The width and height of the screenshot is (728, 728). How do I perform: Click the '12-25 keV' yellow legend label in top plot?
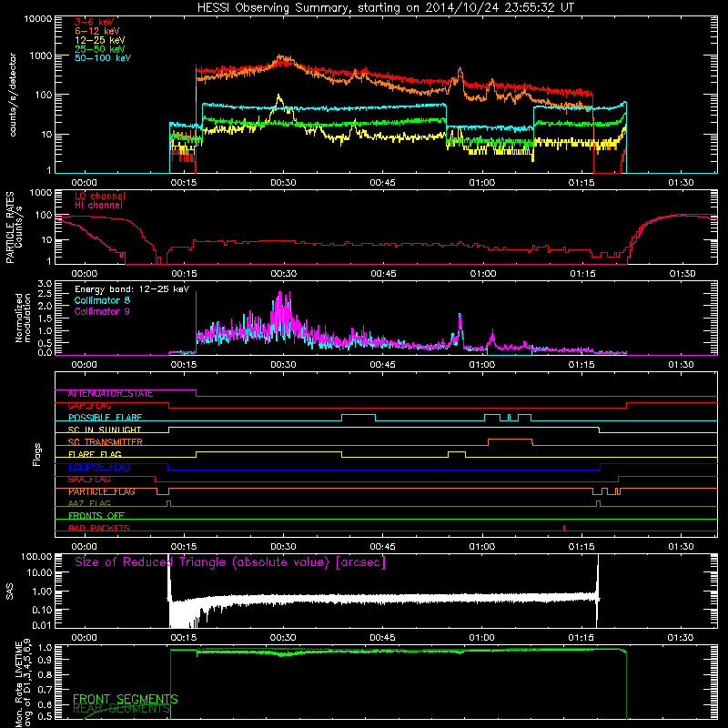click(100, 40)
